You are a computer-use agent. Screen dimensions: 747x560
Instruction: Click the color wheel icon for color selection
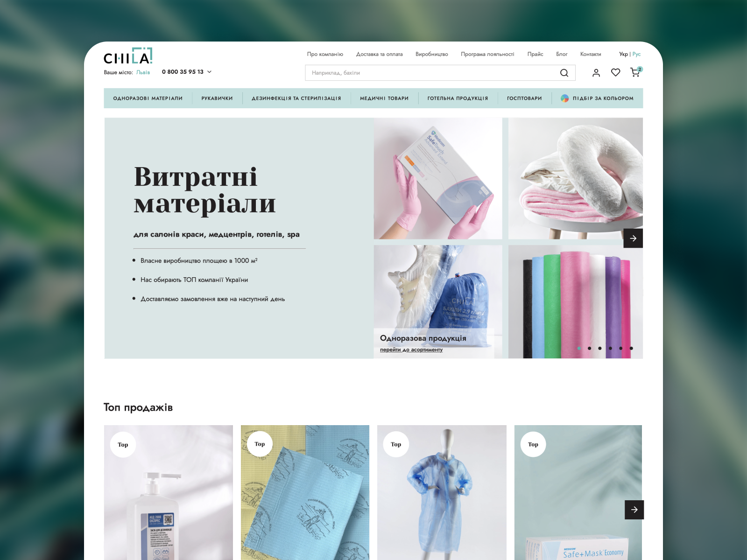pyautogui.click(x=564, y=98)
